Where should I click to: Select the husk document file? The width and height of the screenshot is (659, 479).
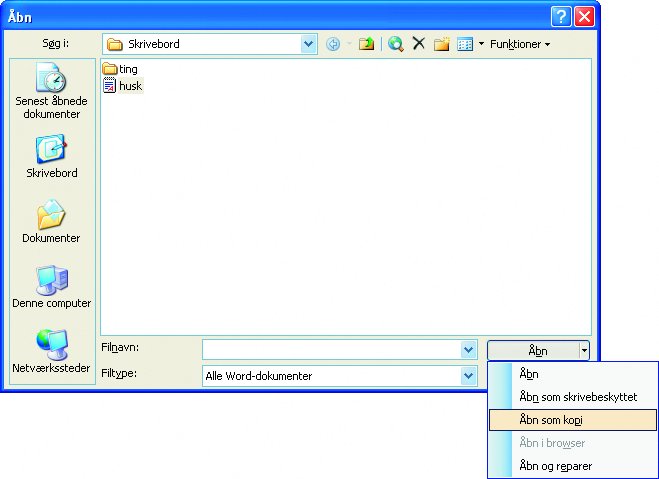tap(123, 86)
